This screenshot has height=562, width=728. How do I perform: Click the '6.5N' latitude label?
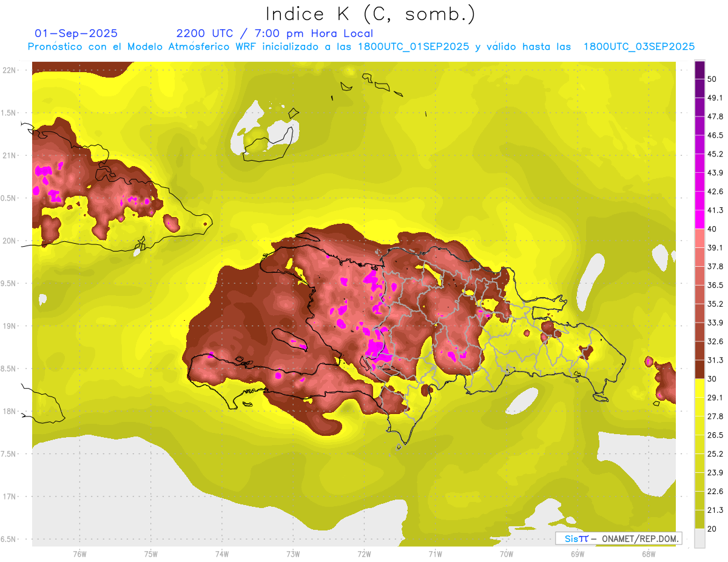tap(9, 539)
